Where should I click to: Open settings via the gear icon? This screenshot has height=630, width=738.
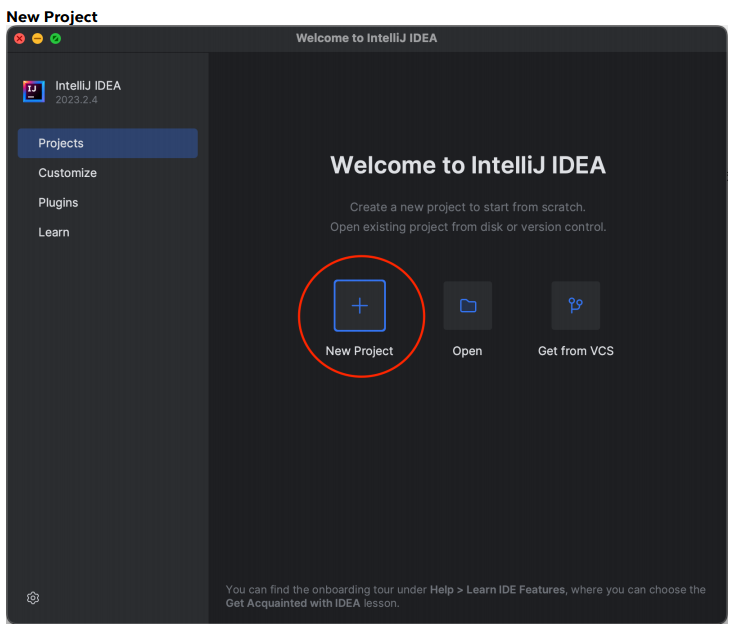click(x=33, y=598)
